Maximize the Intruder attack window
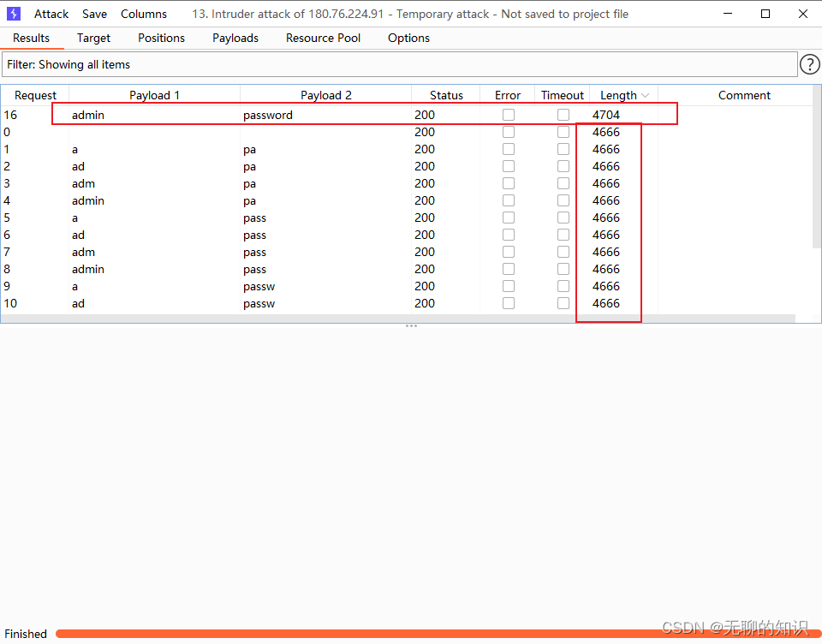This screenshot has height=644, width=822. [x=765, y=14]
